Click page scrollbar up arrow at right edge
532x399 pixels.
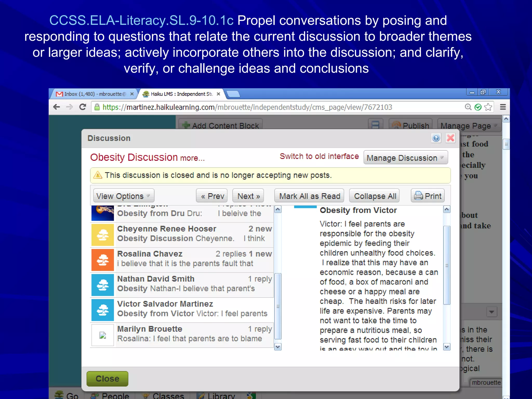tap(506, 119)
